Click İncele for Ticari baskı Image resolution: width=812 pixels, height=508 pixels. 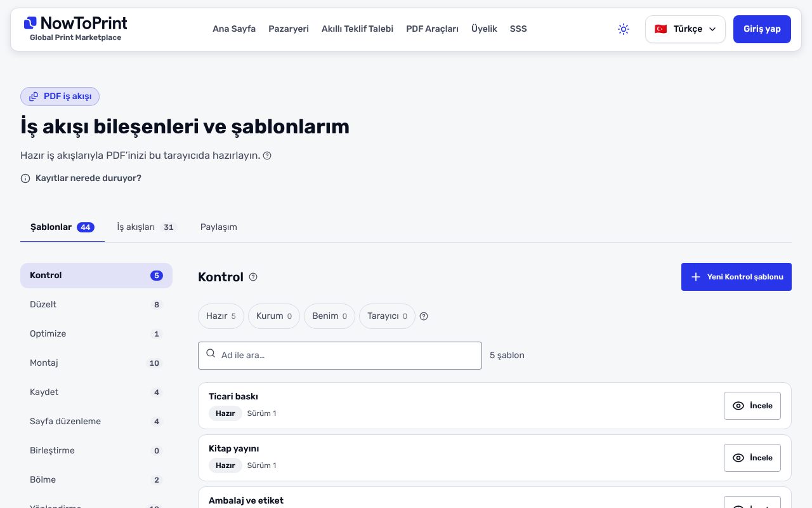[x=752, y=406]
